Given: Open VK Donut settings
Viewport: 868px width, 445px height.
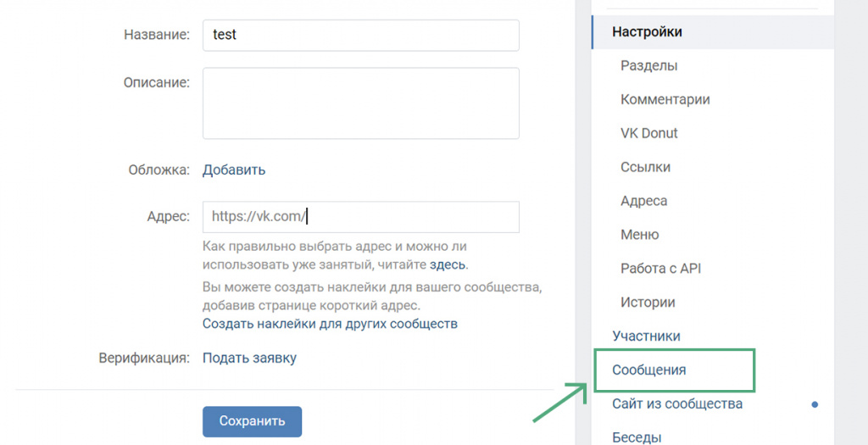Looking at the screenshot, I should coord(648,133).
